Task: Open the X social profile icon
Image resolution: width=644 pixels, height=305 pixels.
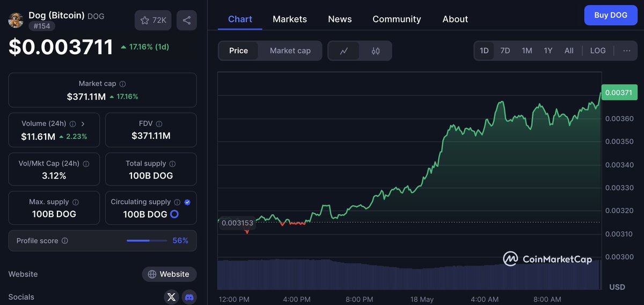Action: (x=171, y=297)
